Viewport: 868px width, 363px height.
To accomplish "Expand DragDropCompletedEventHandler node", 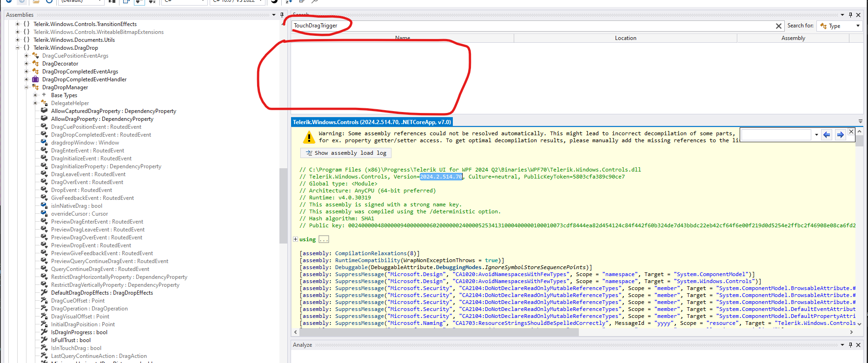I will (x=27, y=79).
